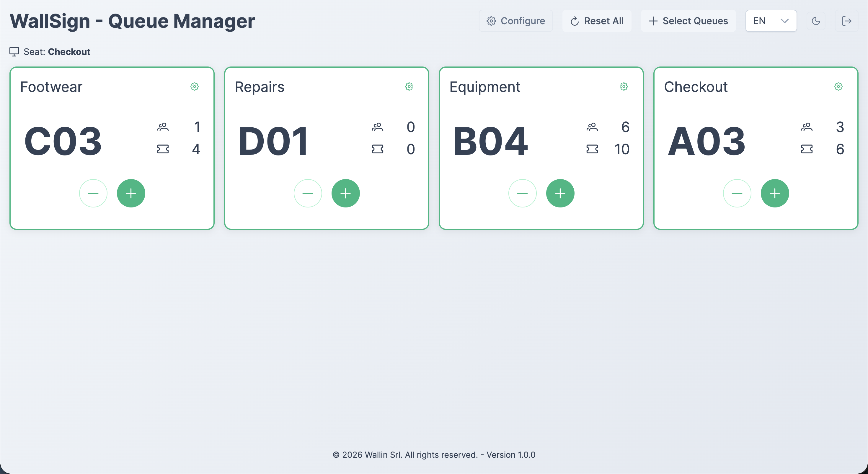The image size is (868, 474).
Task: Click the people waiting icon in Repairs
Action: pyautogui.click(x=378, y=127)
